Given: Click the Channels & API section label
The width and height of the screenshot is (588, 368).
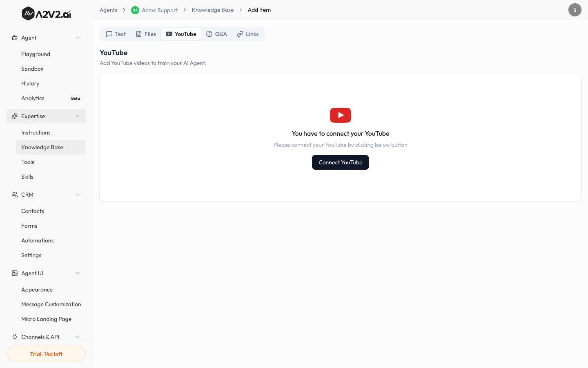Looking at the screenshot, I should [40, 337].
